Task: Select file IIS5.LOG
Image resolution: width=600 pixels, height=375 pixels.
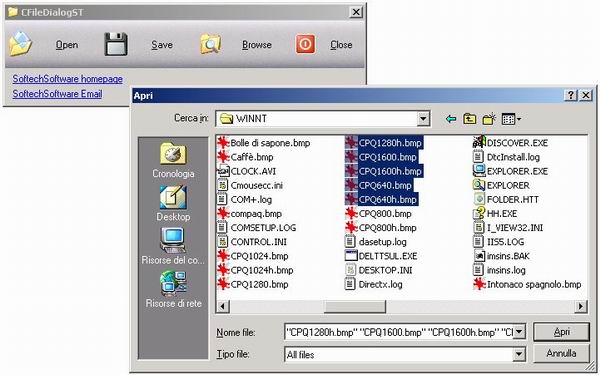Action: (499, 242)
